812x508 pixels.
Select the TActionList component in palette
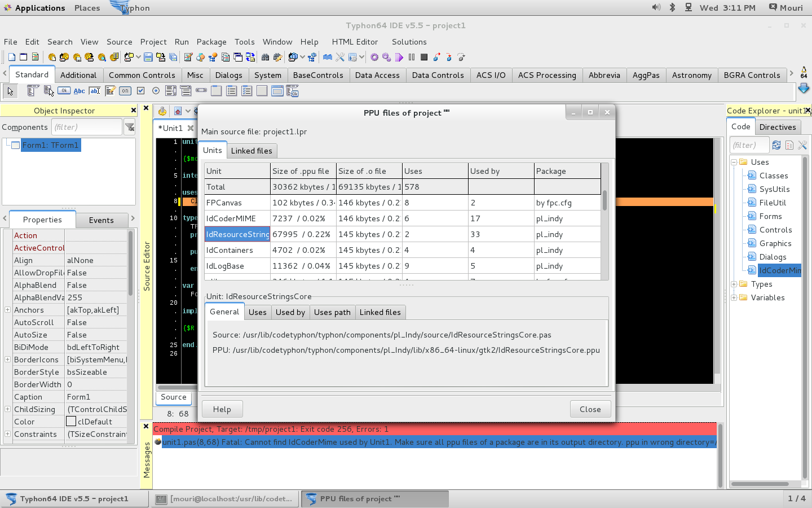pyautogui.click(x=292, y=91)
